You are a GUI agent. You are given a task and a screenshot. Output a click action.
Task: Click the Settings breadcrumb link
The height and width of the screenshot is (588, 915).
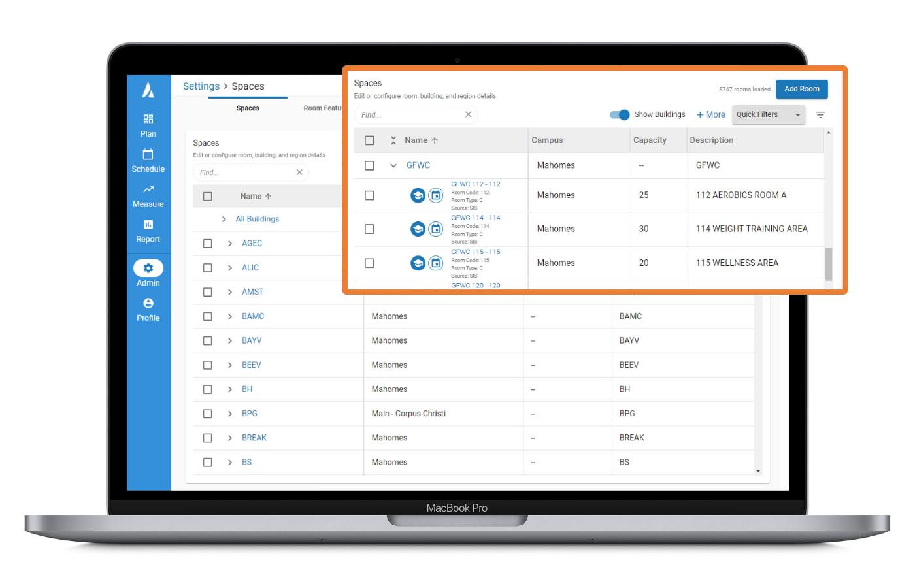pos(201,86)
